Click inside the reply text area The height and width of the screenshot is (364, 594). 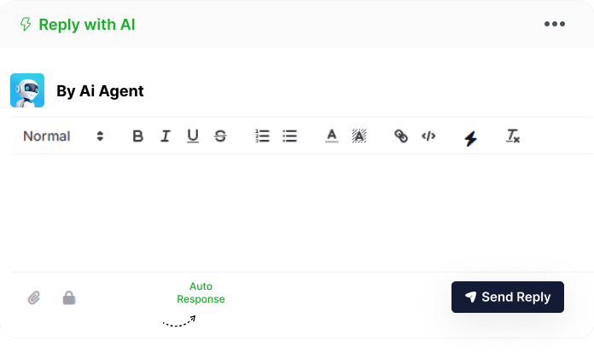[x=302, y=212]
